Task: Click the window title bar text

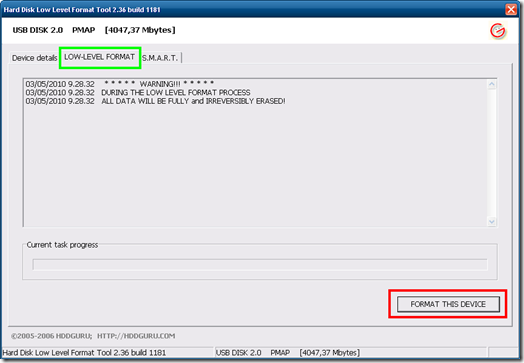Action: tap(82, 10)
